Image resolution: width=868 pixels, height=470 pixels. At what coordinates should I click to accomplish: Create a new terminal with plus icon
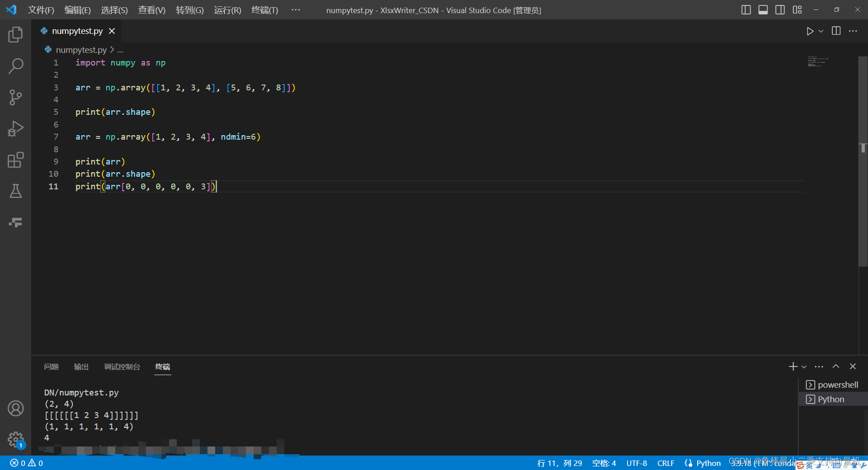pos(793,367)
